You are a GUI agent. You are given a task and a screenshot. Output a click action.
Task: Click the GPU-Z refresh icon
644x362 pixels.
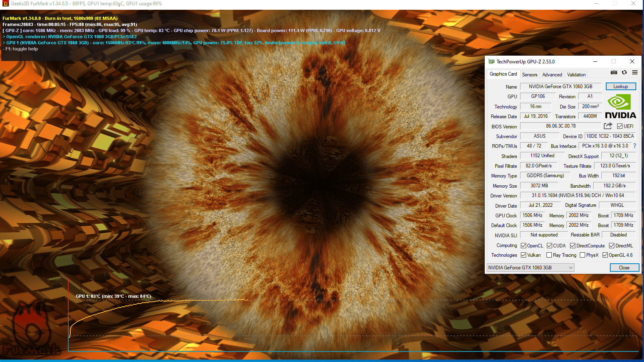[624, 73]
